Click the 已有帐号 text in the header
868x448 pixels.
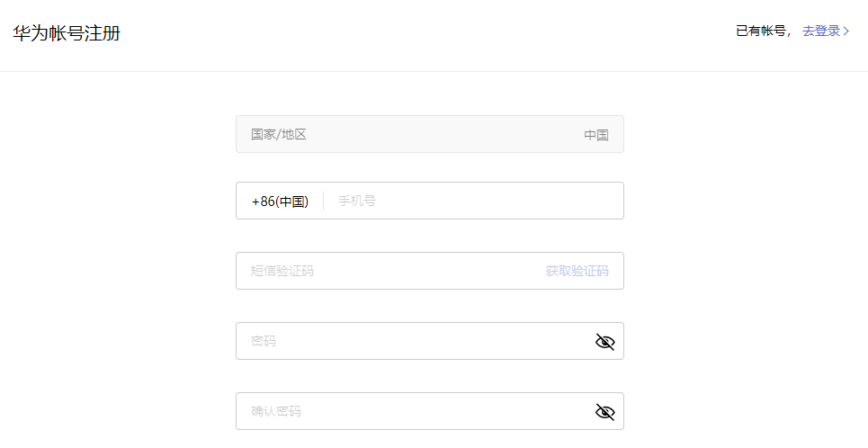coord(761,31)
